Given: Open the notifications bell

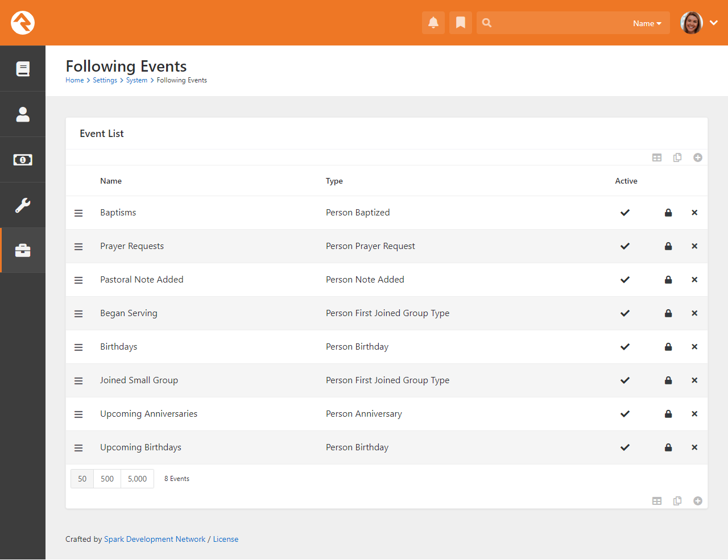Looking at the screenshot, I should pos(433,23).
